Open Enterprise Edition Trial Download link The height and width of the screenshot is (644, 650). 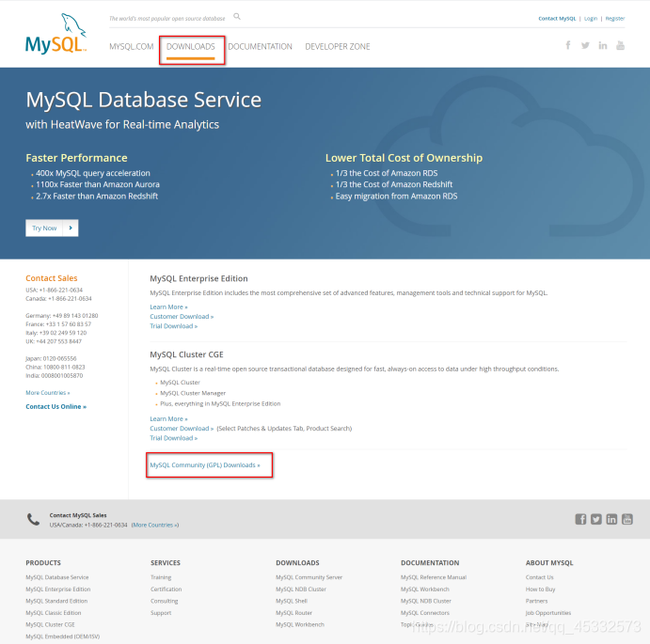[x=174, y=326]
